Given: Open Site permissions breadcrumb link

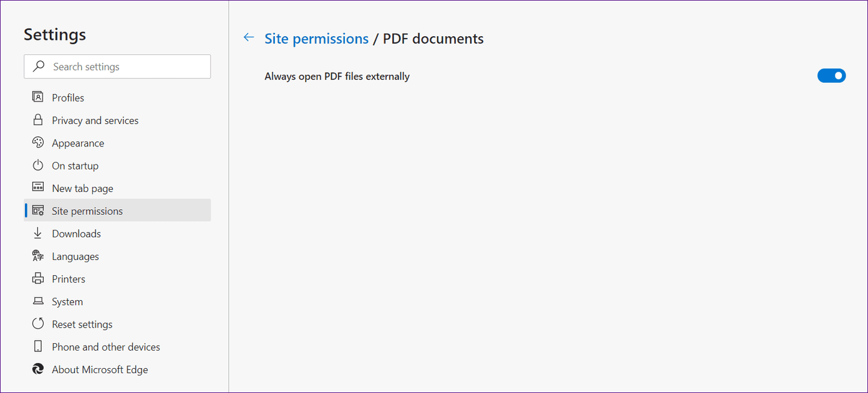Looking at the screenshot, I should pyautogui.click(x=317, y=39).
